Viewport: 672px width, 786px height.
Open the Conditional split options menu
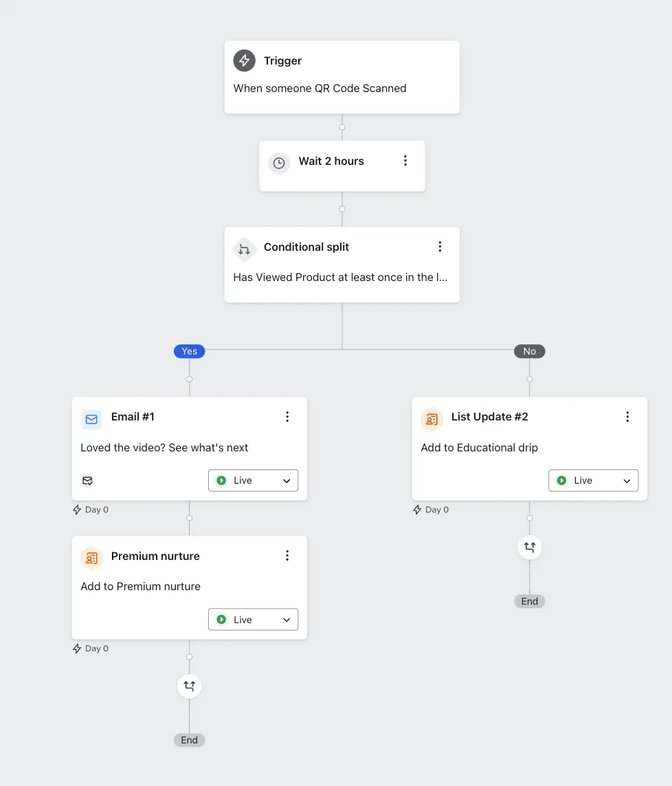440,246
